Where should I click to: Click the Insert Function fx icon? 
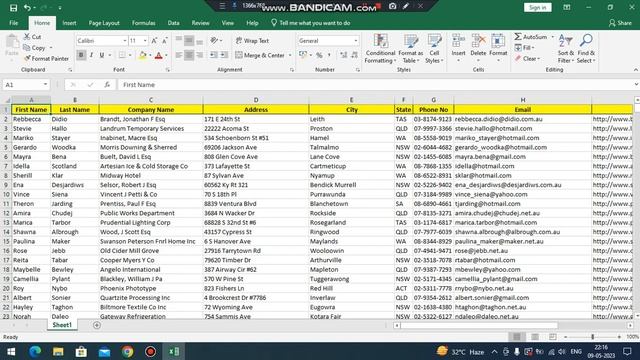pos(107,84)
